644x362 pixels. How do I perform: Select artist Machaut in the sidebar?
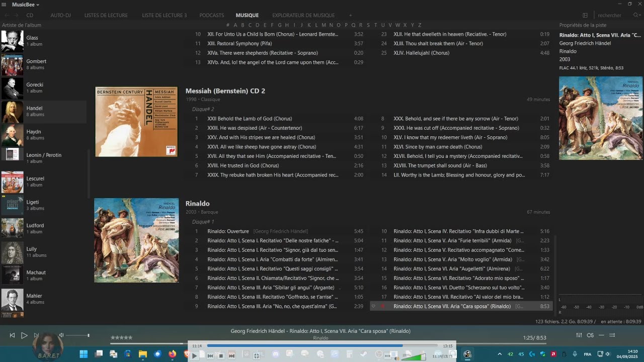pos(43,276)
